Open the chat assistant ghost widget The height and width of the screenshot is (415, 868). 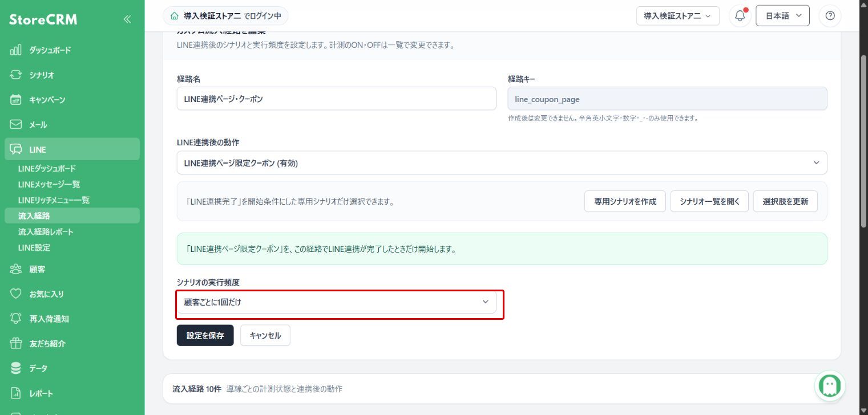[x=830, y=386]
